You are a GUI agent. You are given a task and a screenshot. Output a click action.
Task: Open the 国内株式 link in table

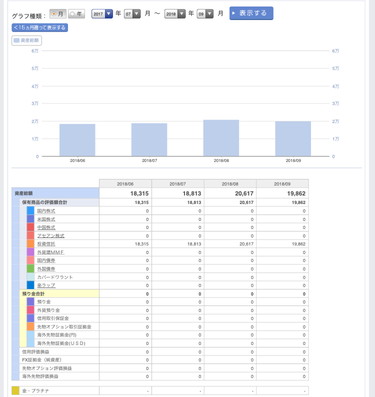46,211
